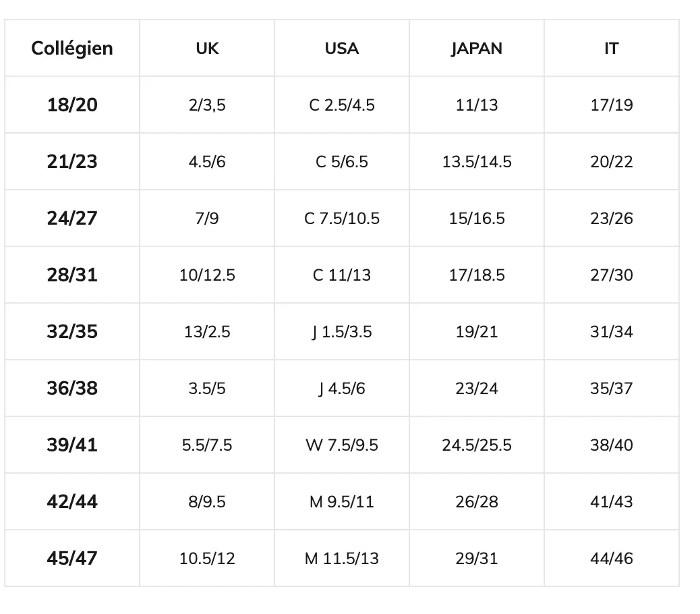
Task: Click the 21/23 size cell
Action: coord(72,162)
